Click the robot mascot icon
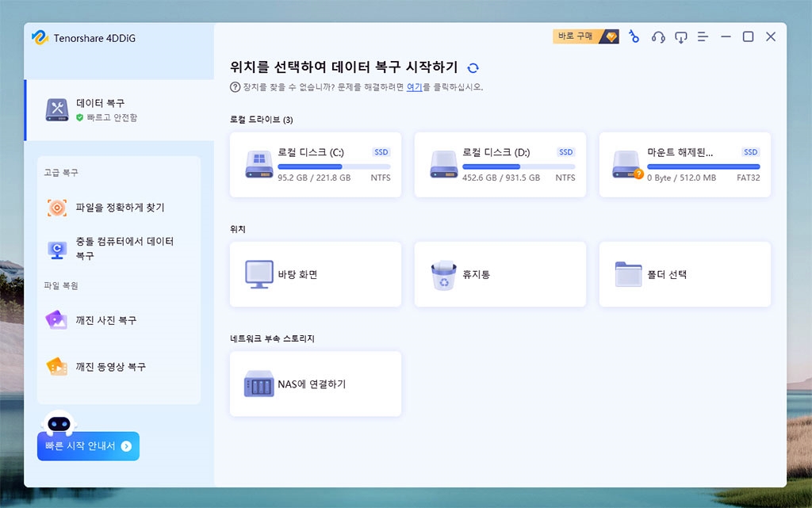 pyautogui.click(x=59, y=422)
